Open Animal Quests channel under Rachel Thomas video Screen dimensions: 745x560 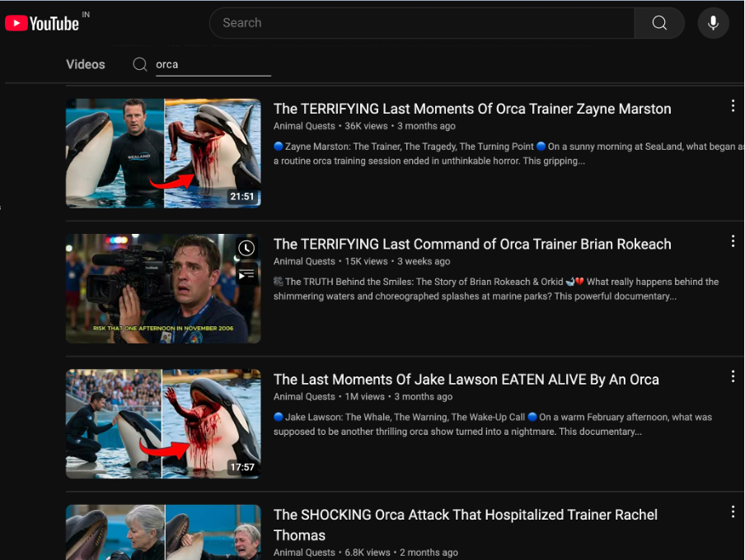[x=304, y=553]
